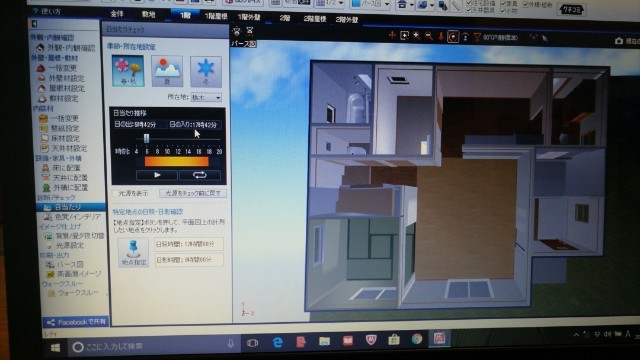
Task: Open 天井材設定 in the sidebar
Action: click(64, 148)
